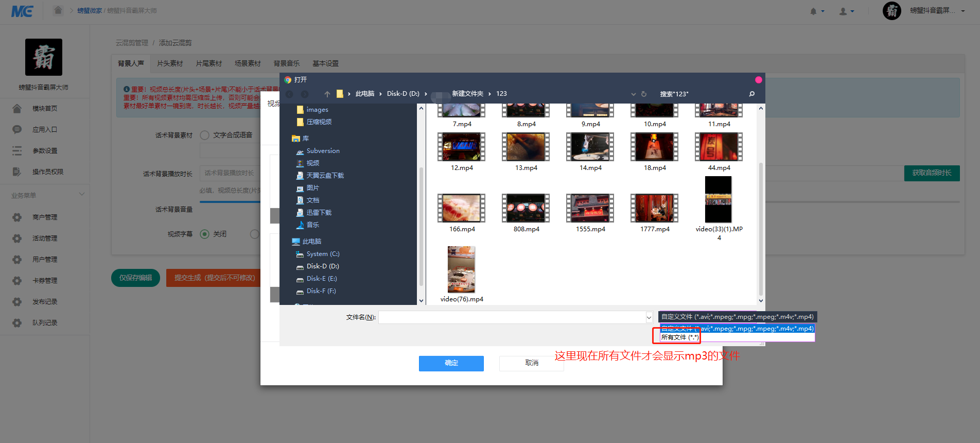The height and width of the screenshot is (443, 980).
Task: Switch to the 片头素材 tab
Action: pos(170,63)
